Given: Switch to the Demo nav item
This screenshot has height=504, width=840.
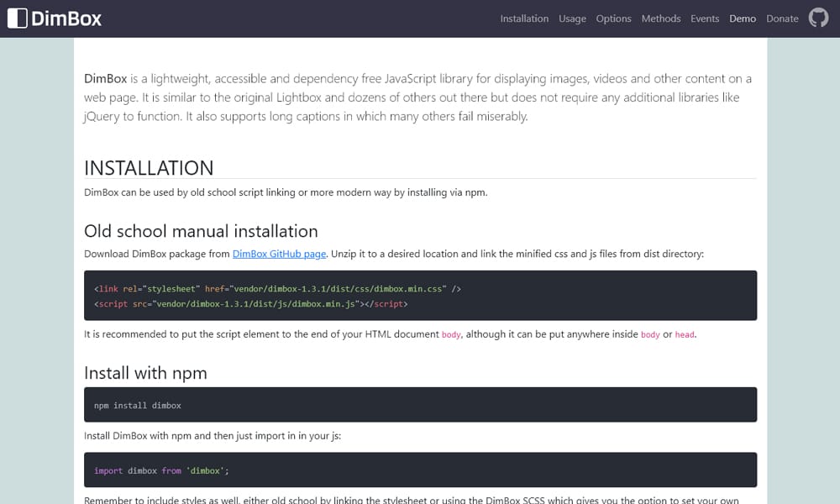Looking at the screenshot, I should (742, 18).
